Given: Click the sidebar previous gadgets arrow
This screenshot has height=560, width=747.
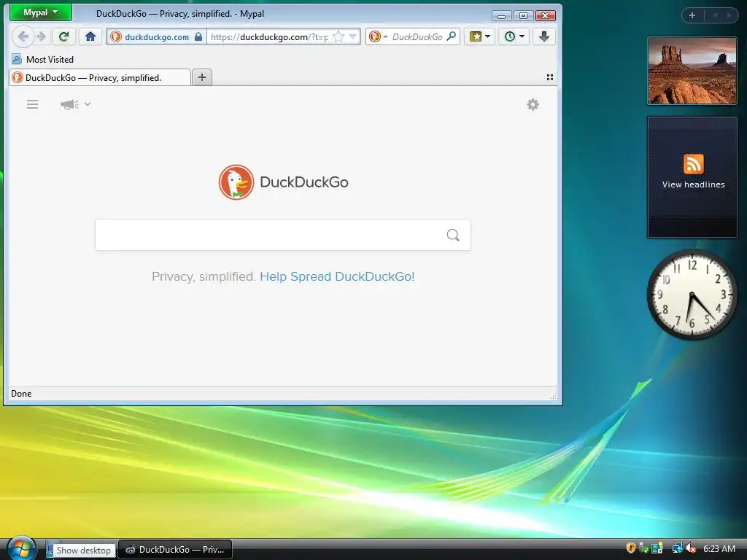Looking at the screenshot, I should tap(715, 15).
